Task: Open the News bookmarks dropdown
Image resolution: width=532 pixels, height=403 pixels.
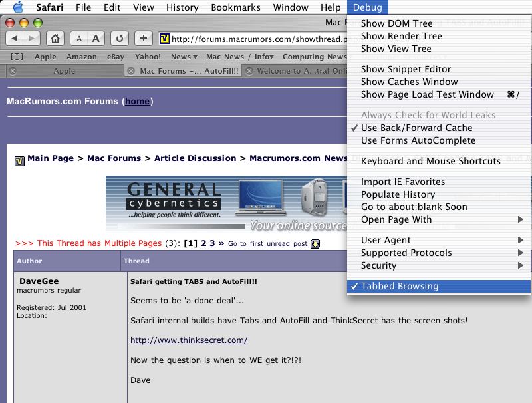Action: (184, 57)
